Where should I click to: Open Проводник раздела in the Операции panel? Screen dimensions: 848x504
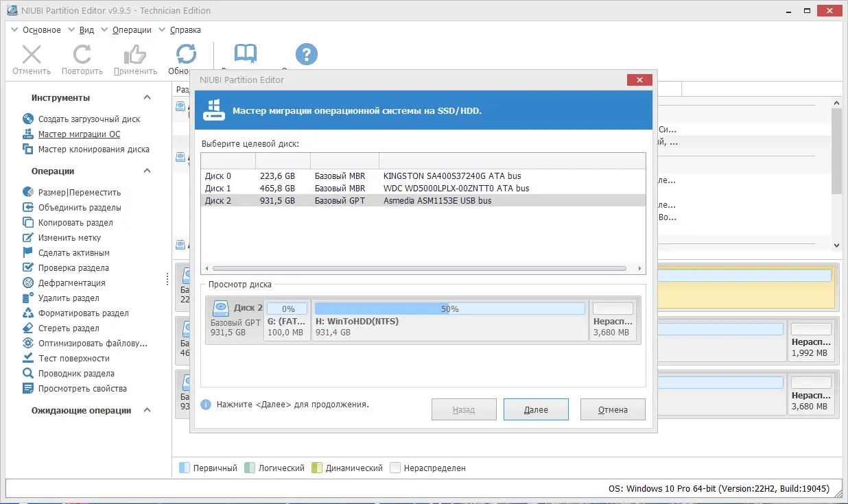click(x=75, y=373)
